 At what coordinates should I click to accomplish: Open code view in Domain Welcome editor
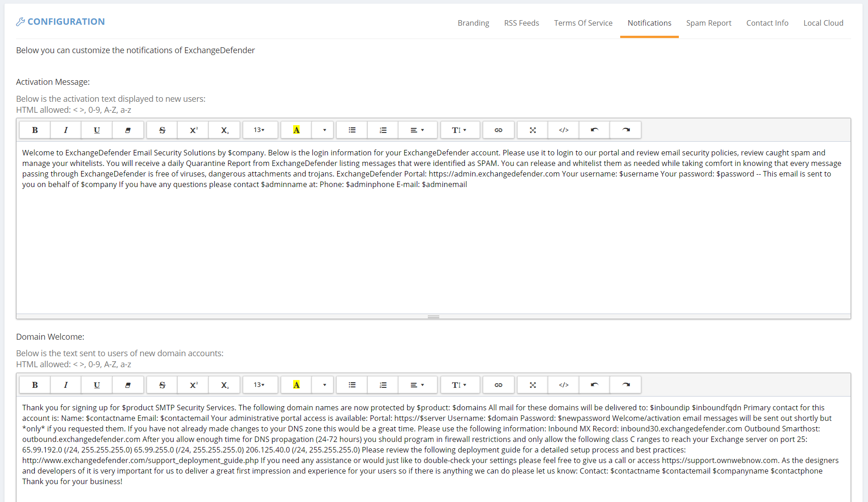[563, 385]
